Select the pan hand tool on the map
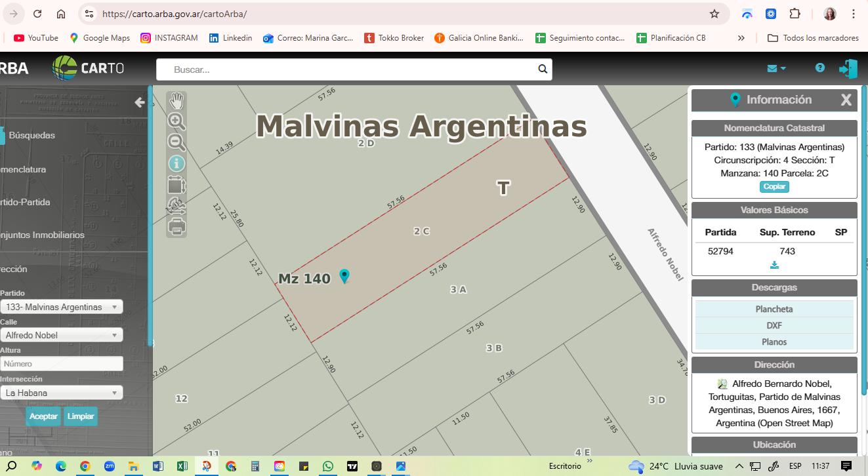The height and width of the screenshot is (476, 868). point(176,101)
